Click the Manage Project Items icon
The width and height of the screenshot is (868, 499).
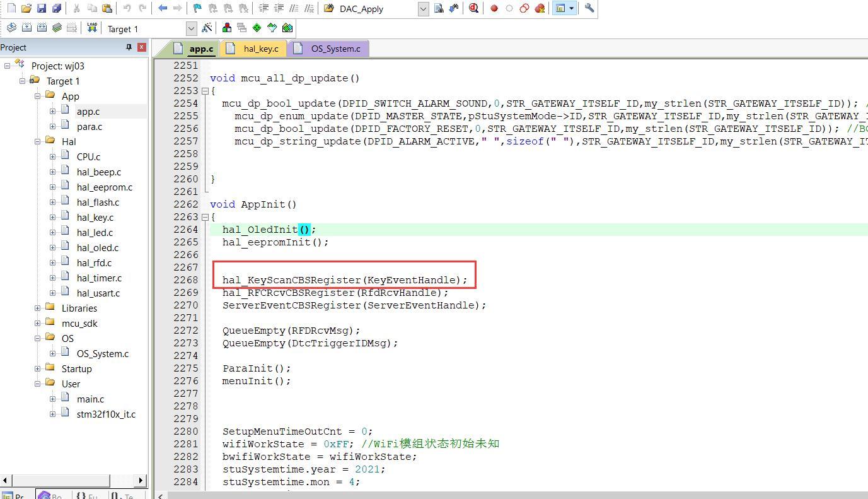227,28
